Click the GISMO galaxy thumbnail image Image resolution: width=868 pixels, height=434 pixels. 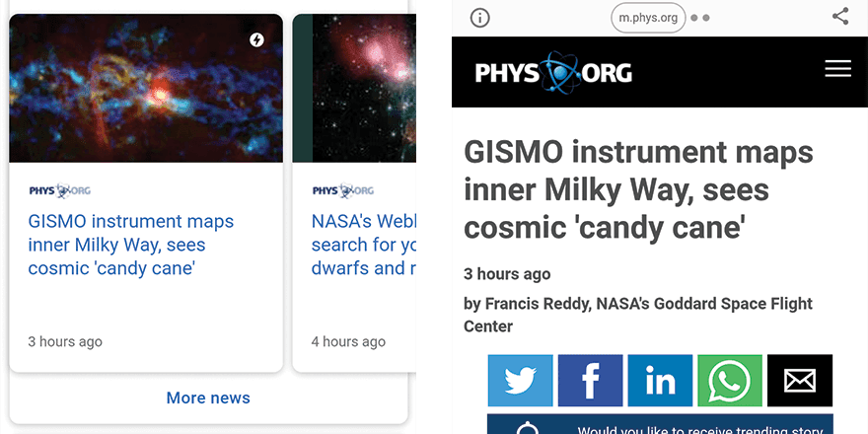tap(146, 89)
